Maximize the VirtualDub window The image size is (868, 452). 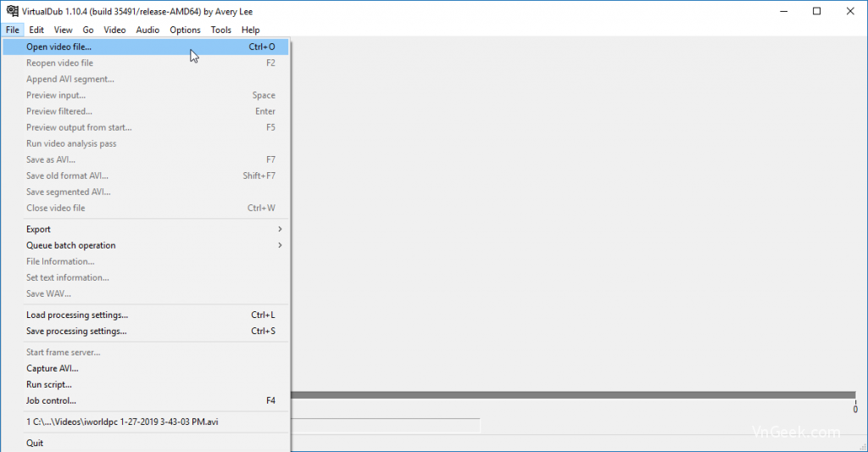tap(816, 11)
